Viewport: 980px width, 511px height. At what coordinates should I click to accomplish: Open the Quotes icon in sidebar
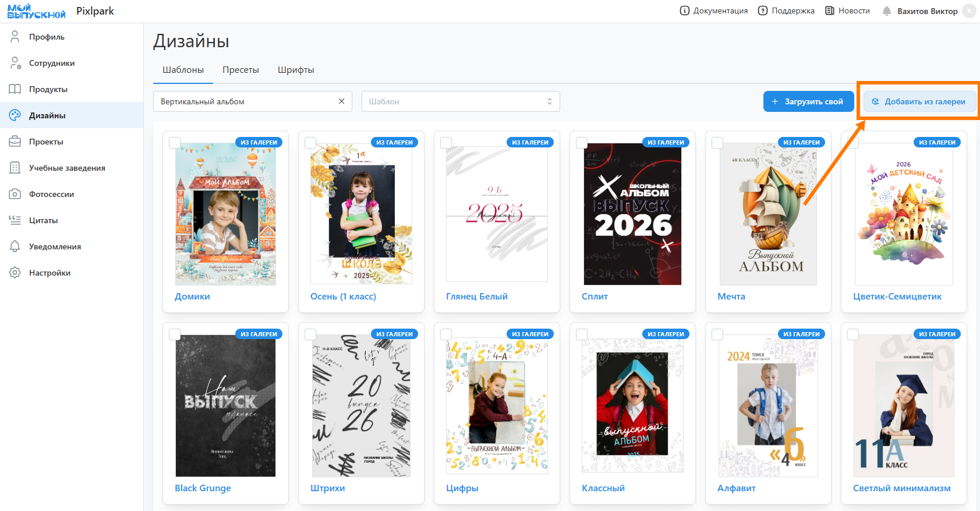[x=15, y=220]
